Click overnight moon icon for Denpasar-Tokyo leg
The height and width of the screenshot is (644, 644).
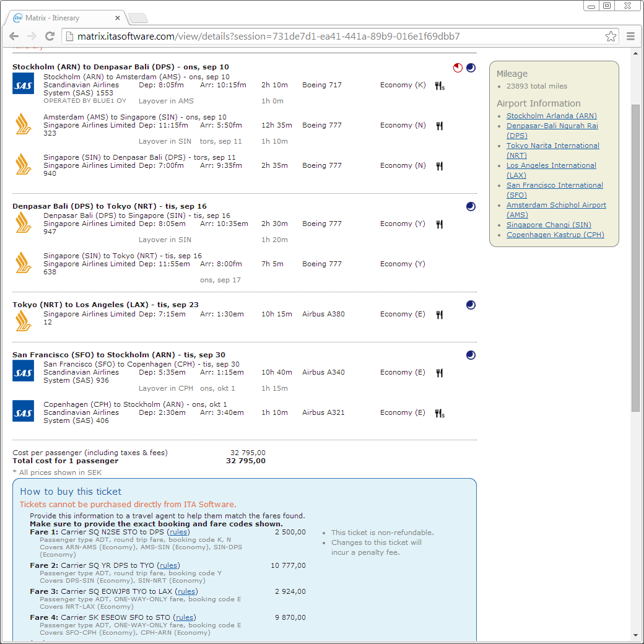(x=471, y=207)
